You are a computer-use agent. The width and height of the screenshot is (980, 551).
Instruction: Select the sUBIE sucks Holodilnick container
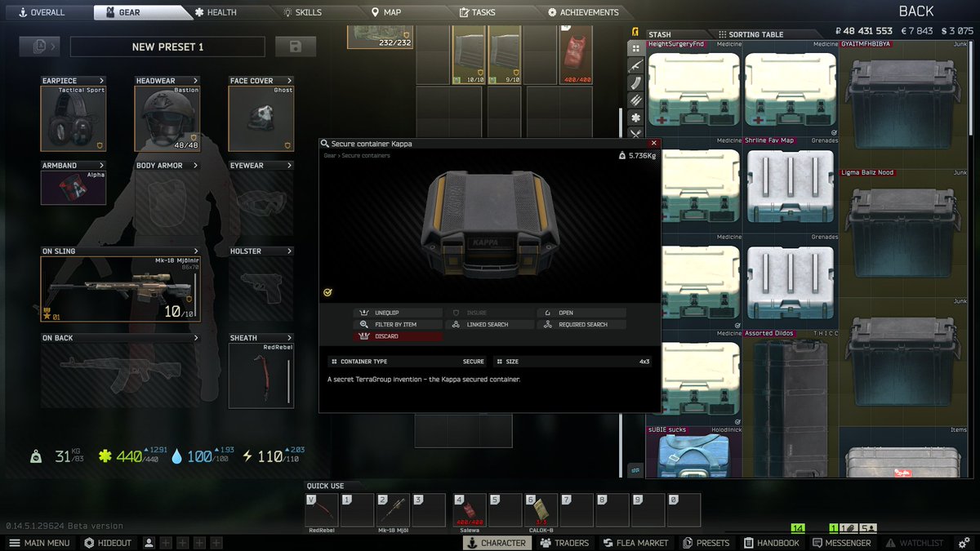coord(694,451)
